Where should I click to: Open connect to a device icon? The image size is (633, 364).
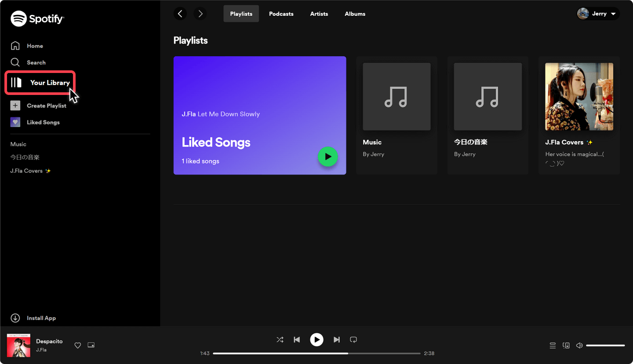pos(566,346)
